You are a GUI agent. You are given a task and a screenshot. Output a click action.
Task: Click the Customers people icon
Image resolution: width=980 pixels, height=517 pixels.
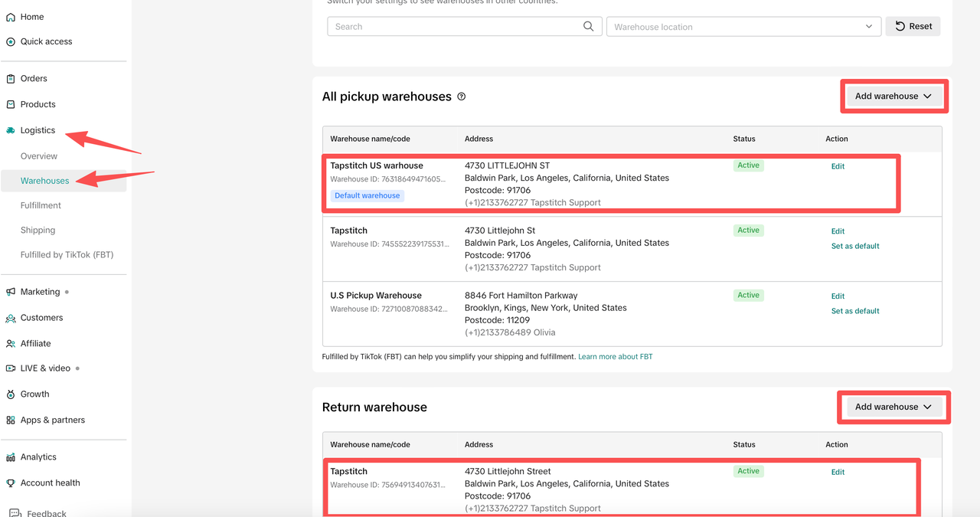[11, 318]
